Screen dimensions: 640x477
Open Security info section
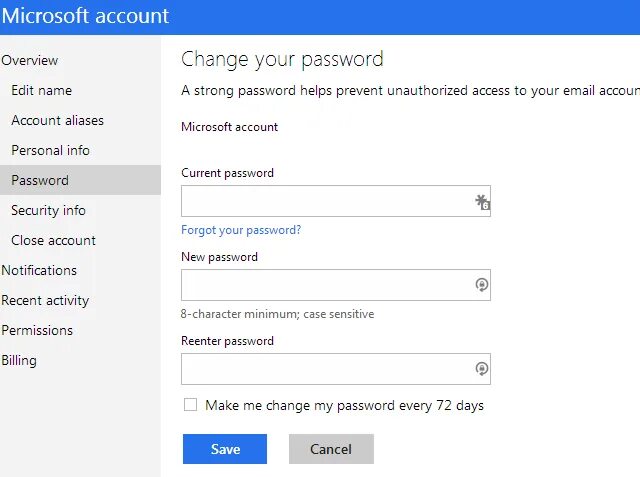pos(48,210)
